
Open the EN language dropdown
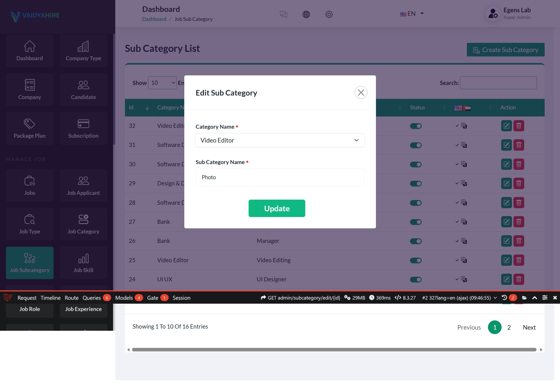412,14
